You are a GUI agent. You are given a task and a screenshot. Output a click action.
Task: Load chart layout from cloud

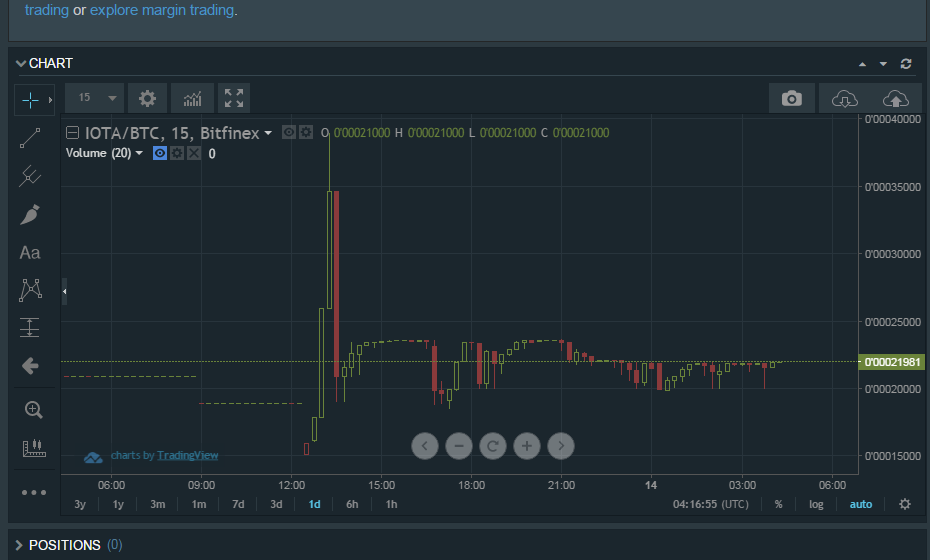[x=845, y=98]
